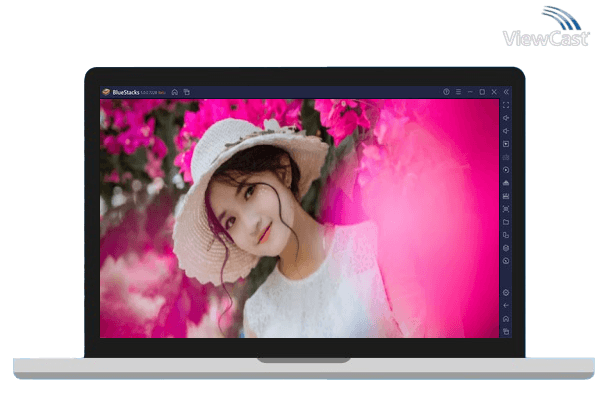The height and width of the screenshot is (414, 602).
Task: Open the keyboard game controls icon
Action: (506, 157)
